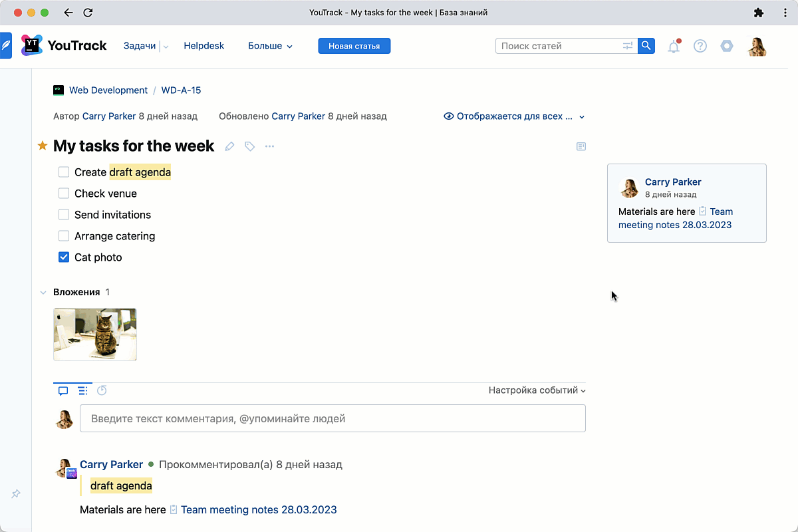Open the Helpdesk menu item

pyautogui.click(x=203, y=46)
